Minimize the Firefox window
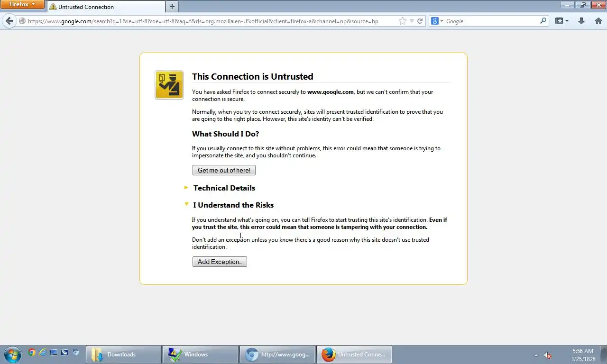 [567, 5]
